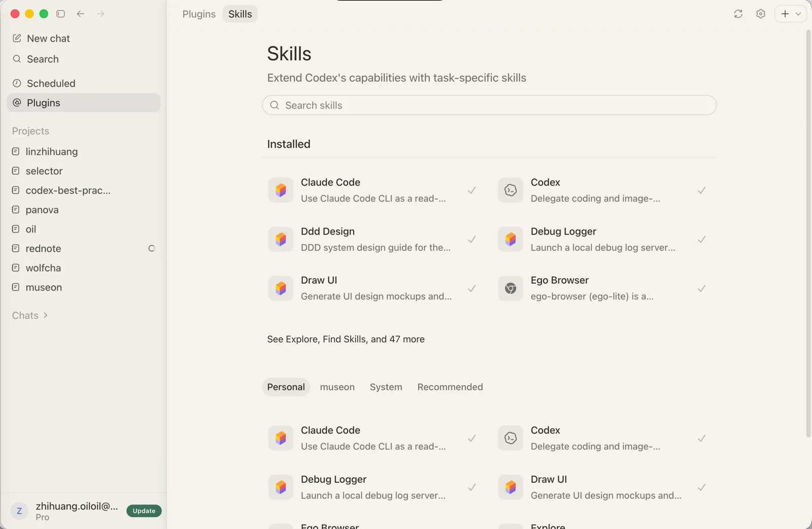This screenshot has width=812, height=529.
Task: Click See Explore, Find Skills, and 47 more
Action: pos(346,339)
